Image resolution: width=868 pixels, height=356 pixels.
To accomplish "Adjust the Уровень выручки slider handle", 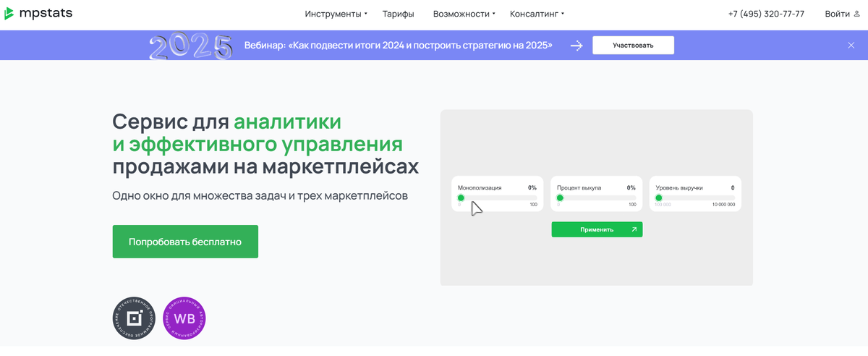I will (x=658, y=198).
